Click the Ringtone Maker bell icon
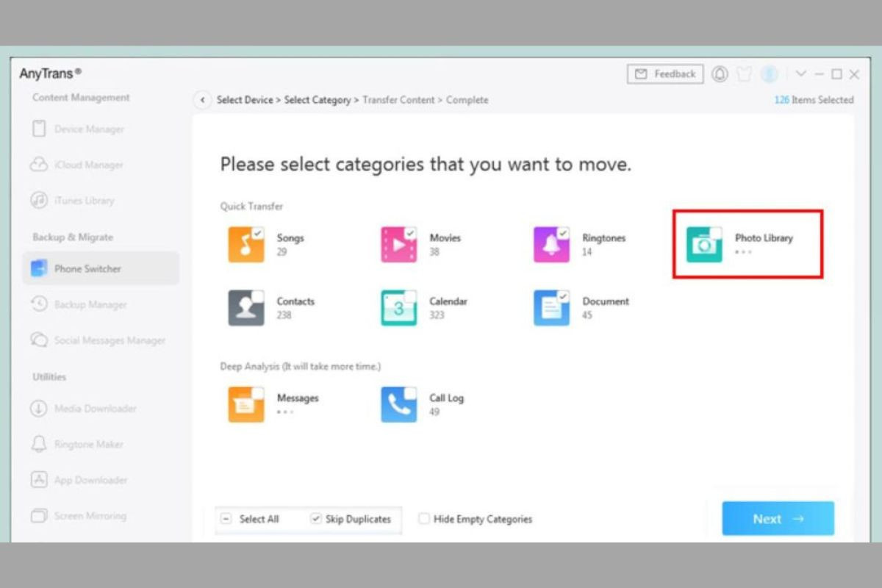 [x=39, y=445]
